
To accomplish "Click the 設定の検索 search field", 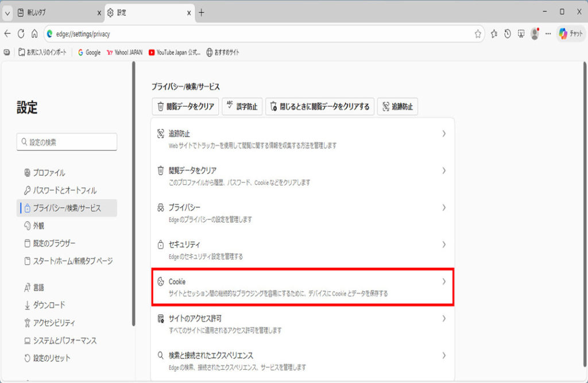I will coord(67,142).
